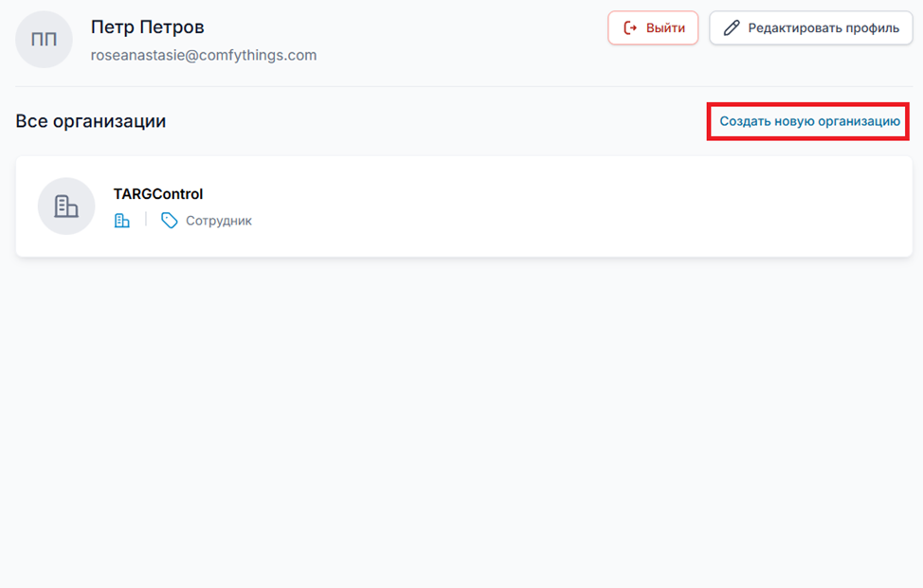
Task: Click the Все организации heading
Action: click(91, 121)
